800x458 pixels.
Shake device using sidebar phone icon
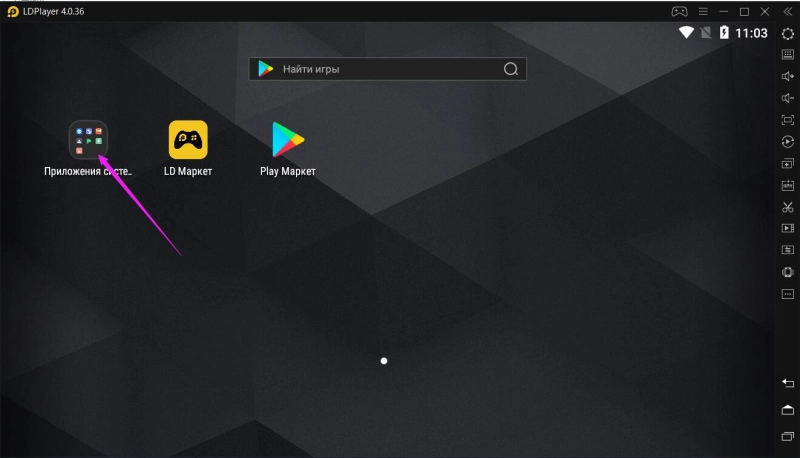(788, 272)
